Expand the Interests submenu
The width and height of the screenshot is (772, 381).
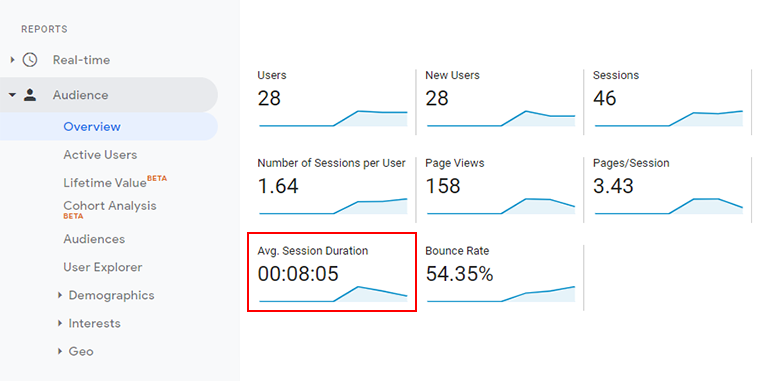(60, 323)
